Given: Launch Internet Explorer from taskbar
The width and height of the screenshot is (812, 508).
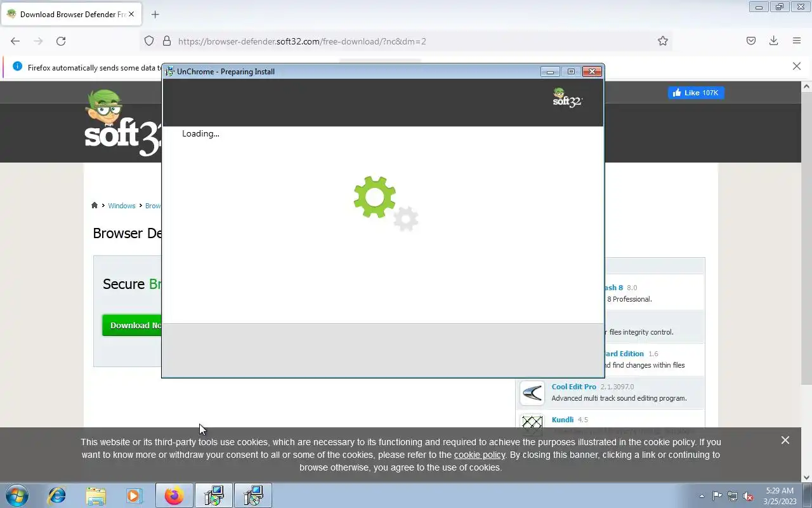Looking at the screenshot, I should click(57, 495).
